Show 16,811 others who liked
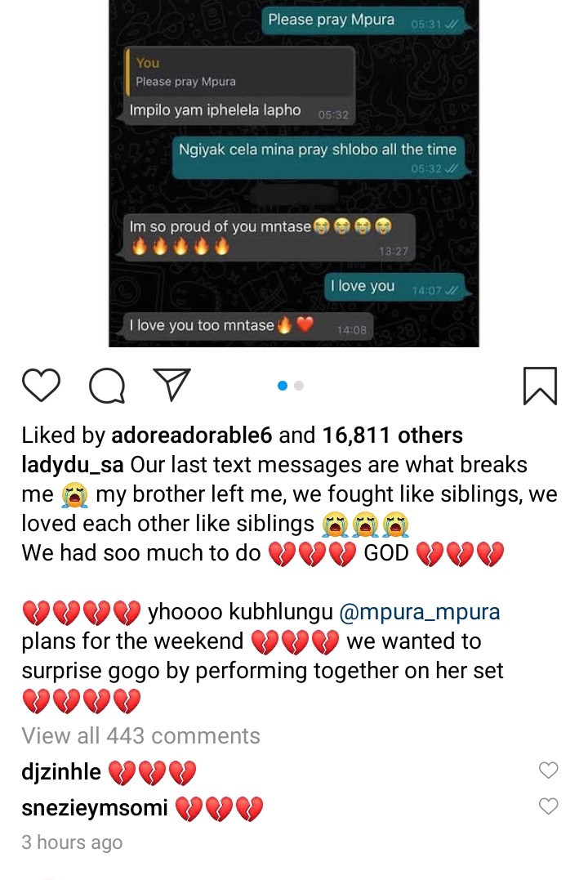This screenshot has width=588, height=880. [392, 436]
